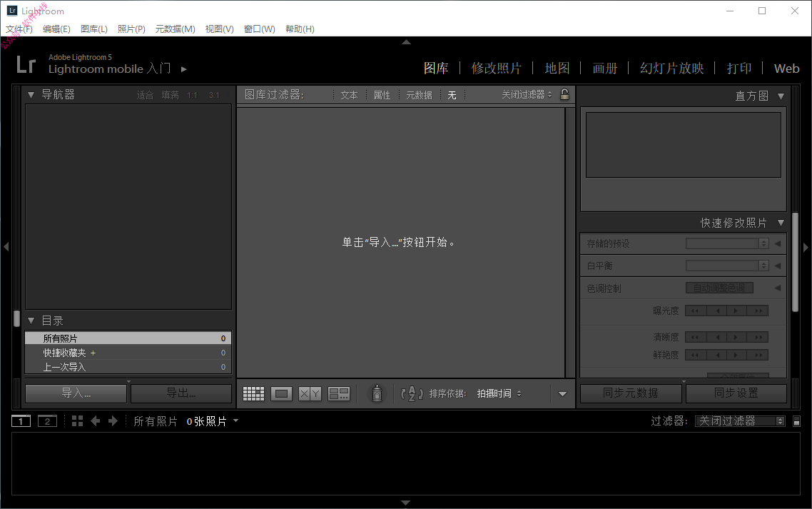Select 所有照片 in catalog
Viewport: 812px width, 509px height.
[x=128, y=338]
